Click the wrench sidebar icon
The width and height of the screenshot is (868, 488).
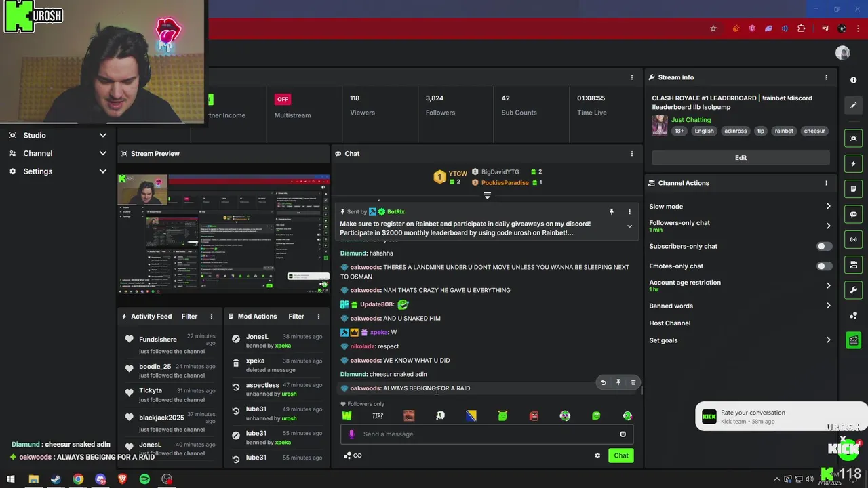[x=853, y=290]
